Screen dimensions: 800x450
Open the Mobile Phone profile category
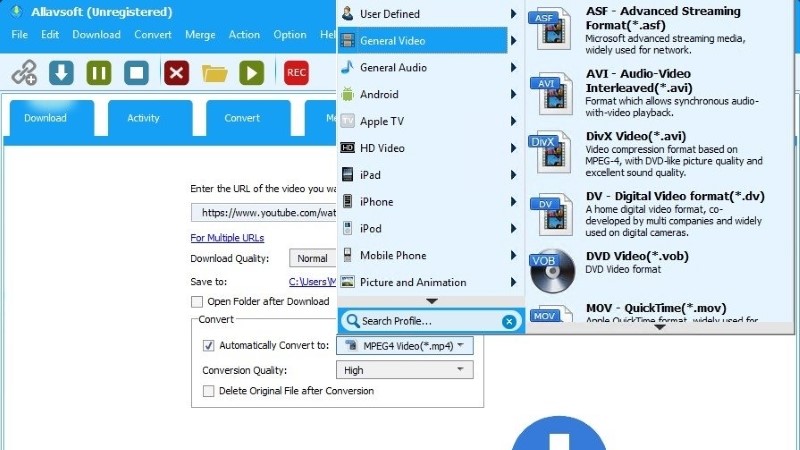pyautogui.click(x=430, y=255)
